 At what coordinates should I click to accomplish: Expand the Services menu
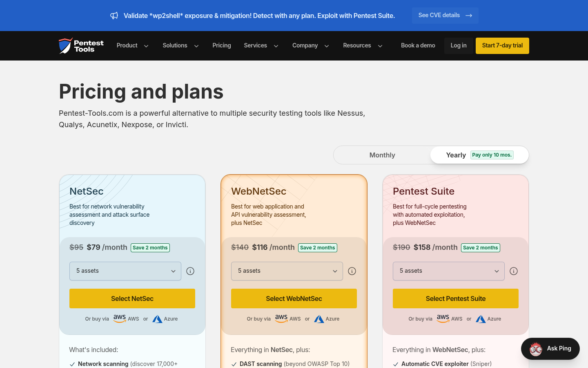(x=261, y=46)
